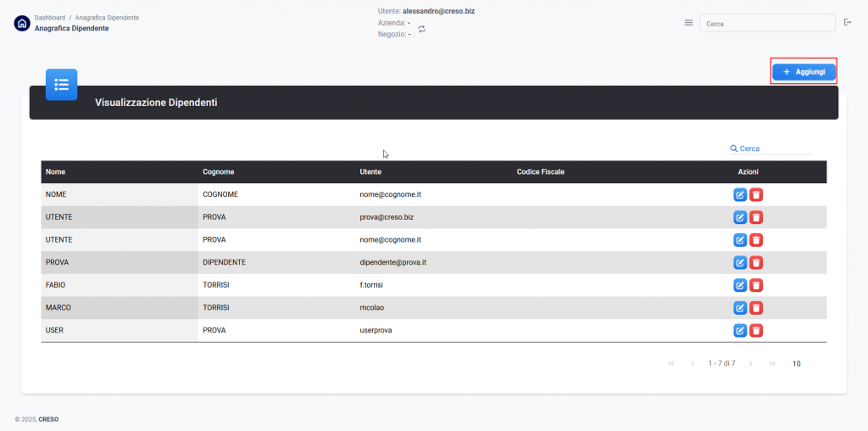Click the top Cerca search field
868x431 pixels.
[766, 24]
